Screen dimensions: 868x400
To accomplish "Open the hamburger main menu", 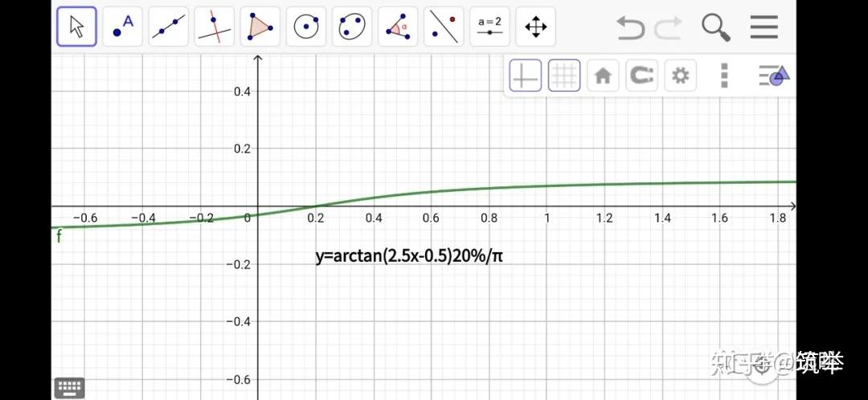I will (764, 27).
